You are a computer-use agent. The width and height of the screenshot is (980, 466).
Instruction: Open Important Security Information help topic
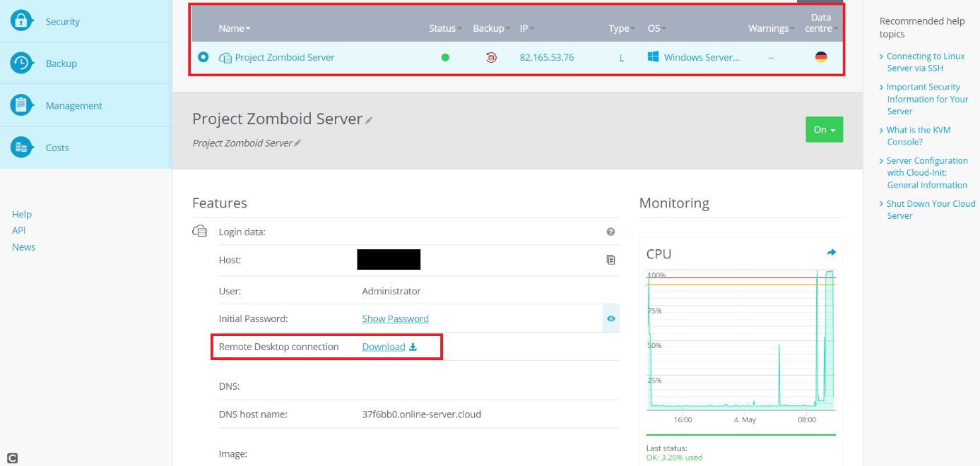coord(928,99)
